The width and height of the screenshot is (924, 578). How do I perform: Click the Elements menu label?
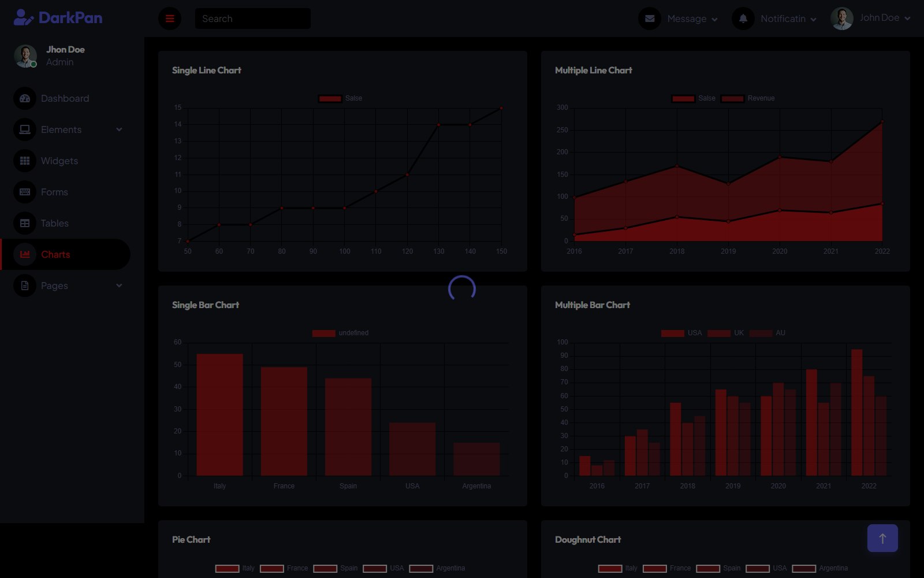pyautogui.click(x=61, y=129)
